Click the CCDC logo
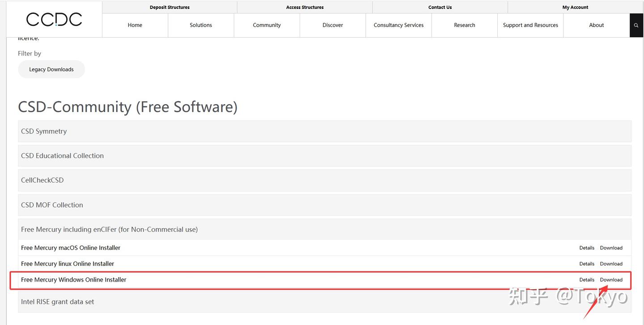The image size is (644, 325). [x=54, y=19]
